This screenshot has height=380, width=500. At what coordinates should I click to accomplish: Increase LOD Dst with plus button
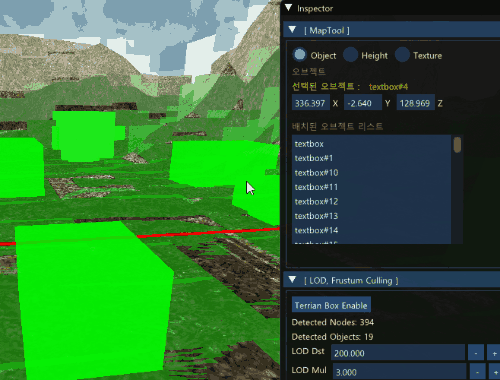494,353
